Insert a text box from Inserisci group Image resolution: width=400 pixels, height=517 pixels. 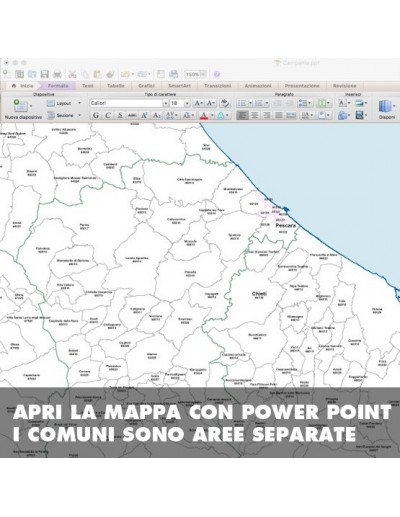click(x=342, y=103)
